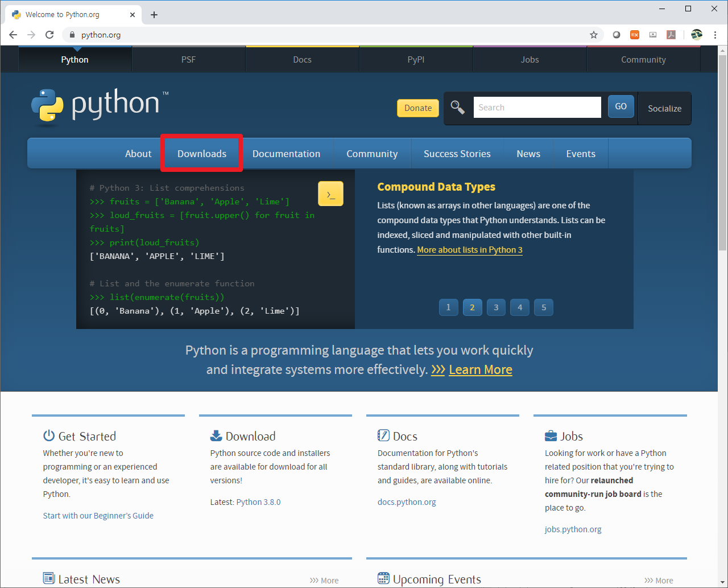Click the Docs notebook icon
Screen dimensions: 728x588
coord(383,435)
